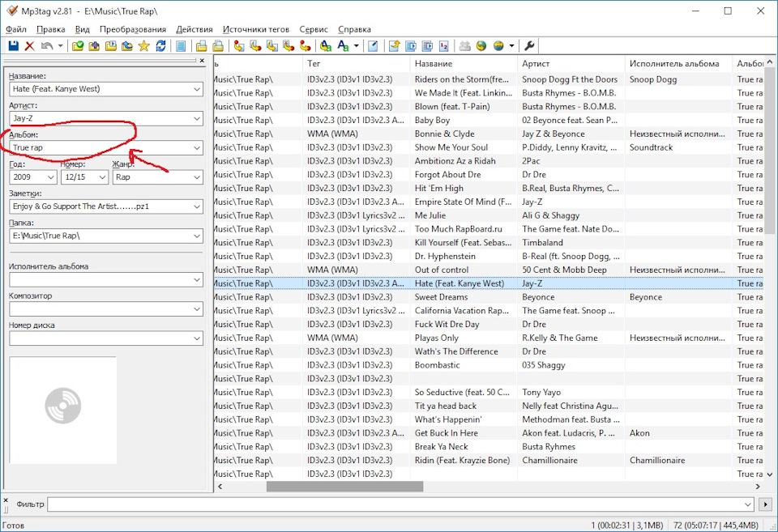Viewport: 778px width, 532px height.
Task: Sort by the Название column header
Action: click(x=464, y=63)
